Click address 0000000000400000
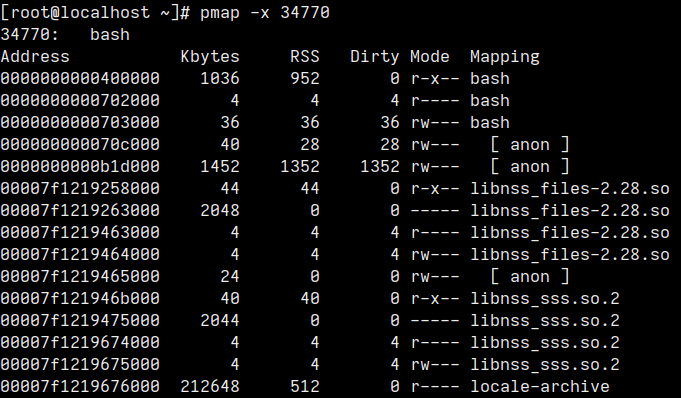The height and width of the screenshot is (398, 681). (80, 79)
